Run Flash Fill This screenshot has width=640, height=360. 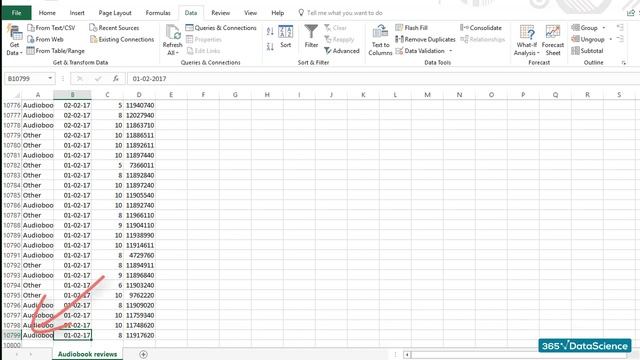[411, 28]
